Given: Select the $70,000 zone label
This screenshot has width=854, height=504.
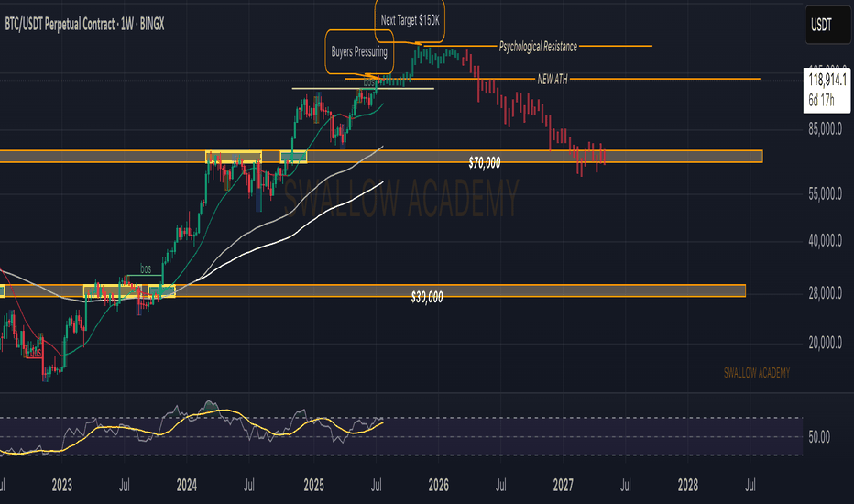Looking at the screenshot, I should [484, 162].
